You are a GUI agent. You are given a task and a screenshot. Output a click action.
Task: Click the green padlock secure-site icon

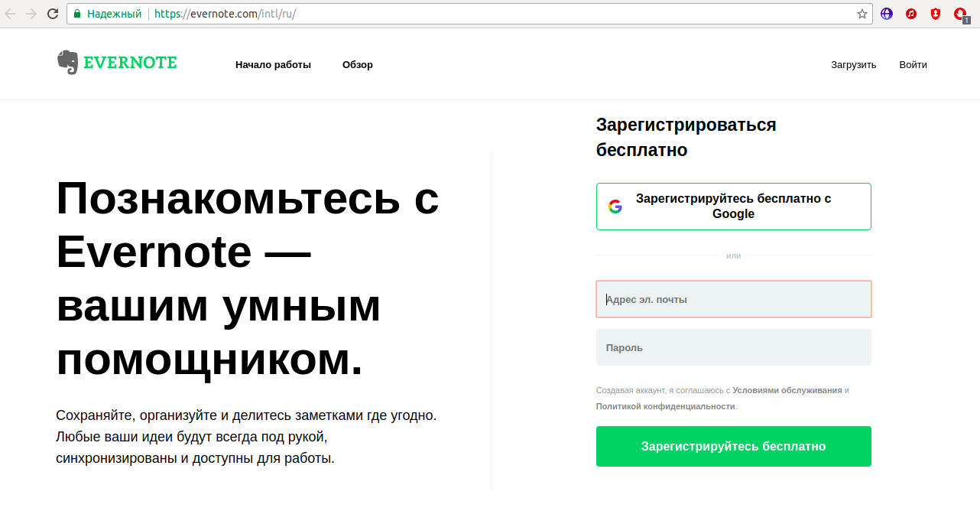click(77, 14)
